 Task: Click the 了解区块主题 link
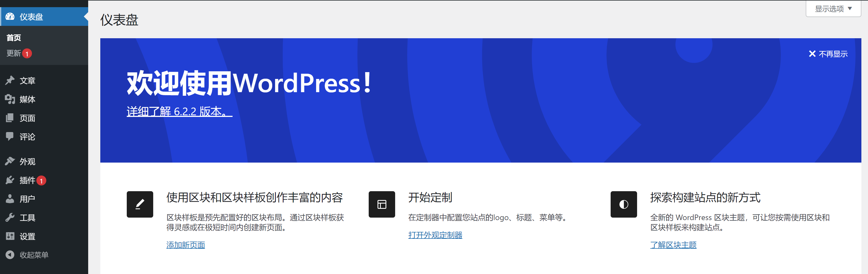pos(673,245)
